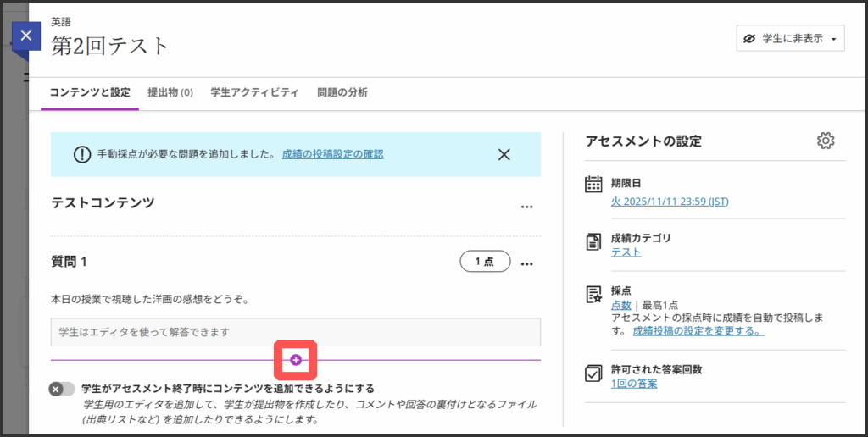
Task: Click the allowed attempts checkbox icon
Action: click(593, 374)
